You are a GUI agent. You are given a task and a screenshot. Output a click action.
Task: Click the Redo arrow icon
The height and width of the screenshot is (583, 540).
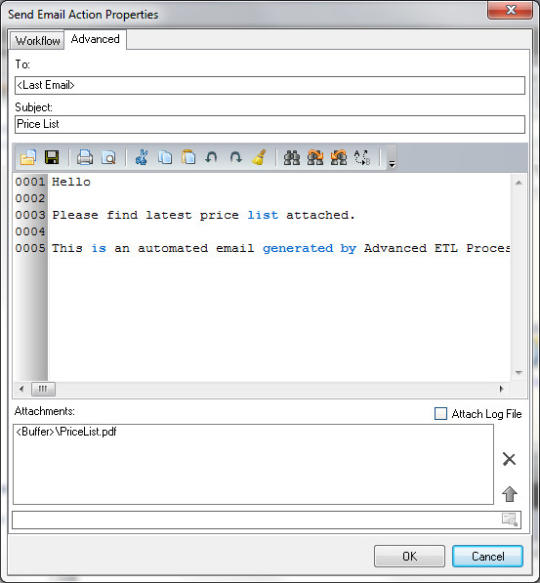coord(235,157)
